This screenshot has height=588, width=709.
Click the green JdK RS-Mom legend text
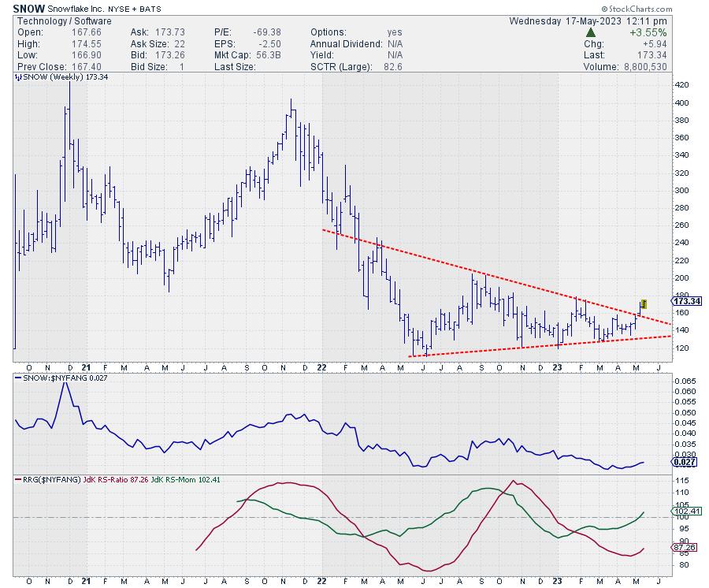tap(186, 478)
